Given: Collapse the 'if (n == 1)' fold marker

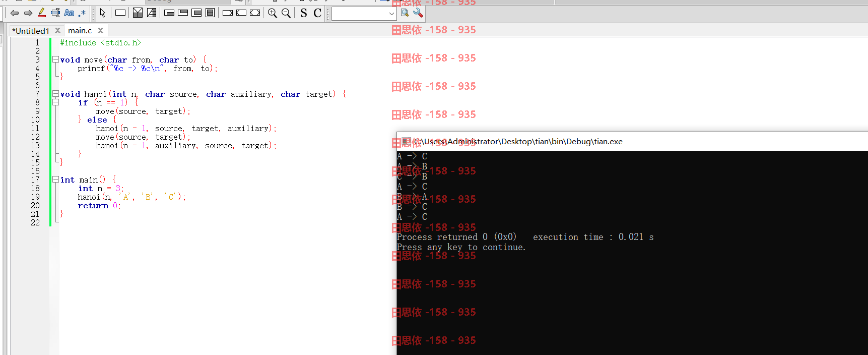Looking at the screenshot, I should tap(55, 102).
